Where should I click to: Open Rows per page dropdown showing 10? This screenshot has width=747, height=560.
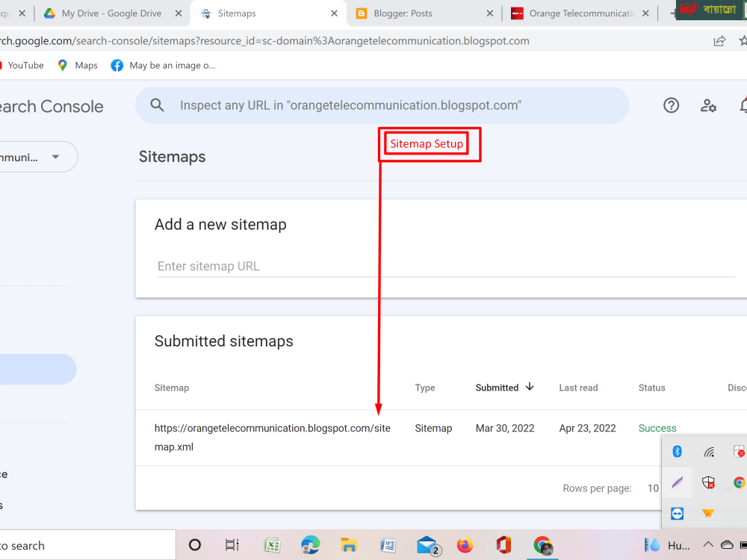pos(653,488)
